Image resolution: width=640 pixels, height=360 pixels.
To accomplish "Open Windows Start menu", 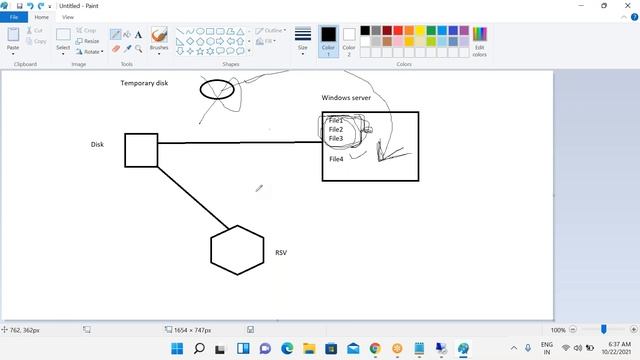I will (x=177, y=349).
